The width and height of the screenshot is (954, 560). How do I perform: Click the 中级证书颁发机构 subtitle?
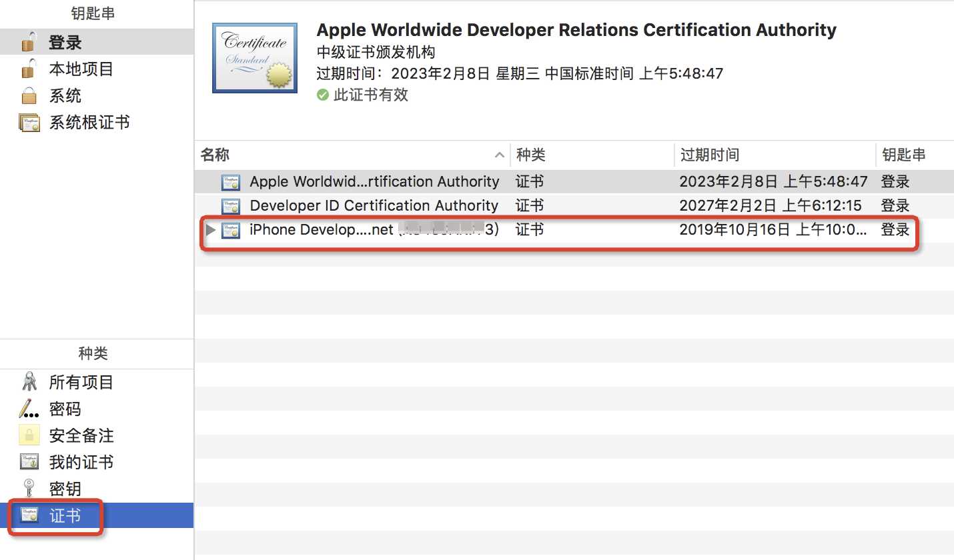click(x=376, y=52)
